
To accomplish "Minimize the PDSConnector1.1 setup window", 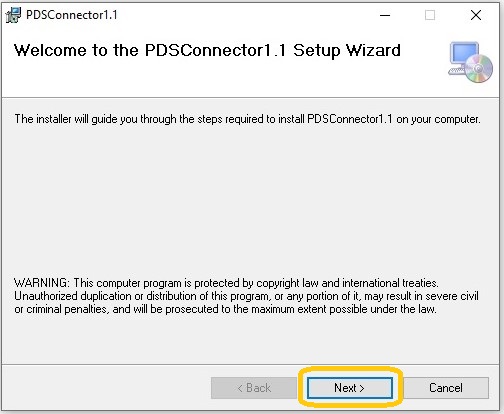I will coord(385,15).
